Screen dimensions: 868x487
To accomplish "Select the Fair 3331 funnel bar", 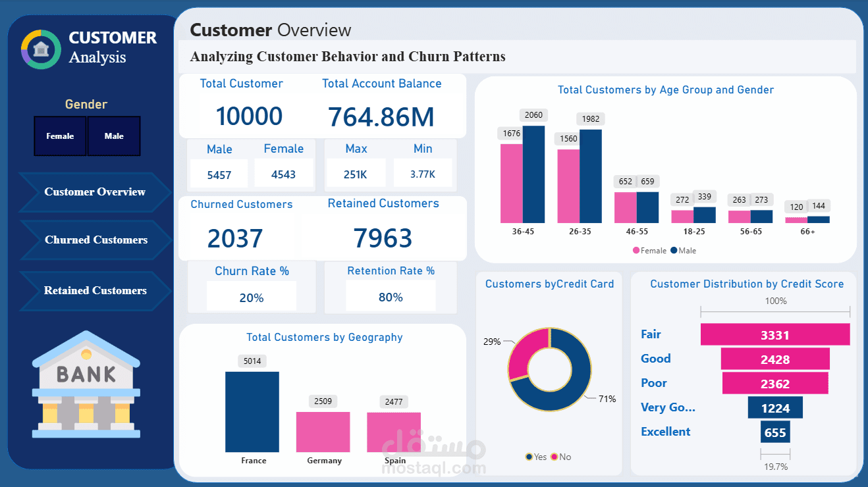I will (775, 335).
